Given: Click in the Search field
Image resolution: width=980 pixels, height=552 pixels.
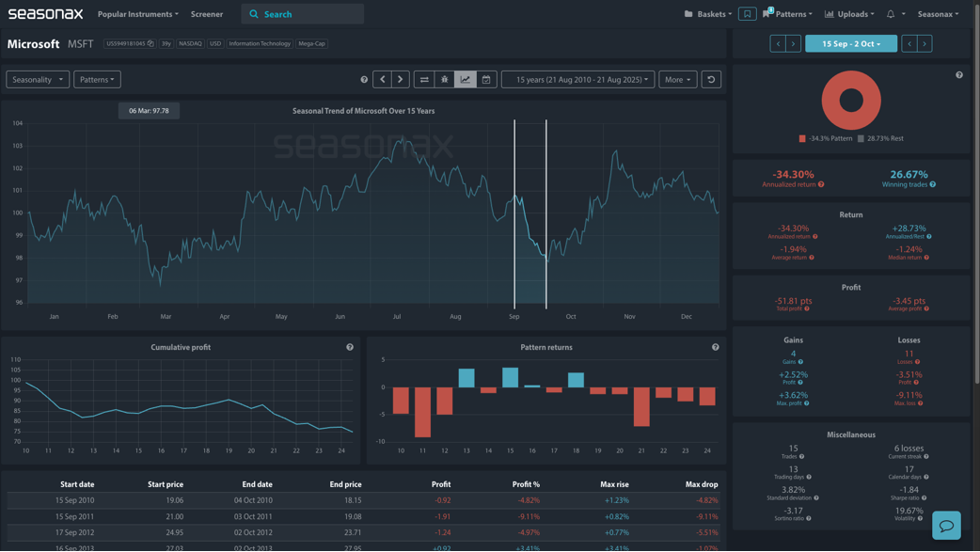Looking at the screenshot, I should [x=303, y=14].
